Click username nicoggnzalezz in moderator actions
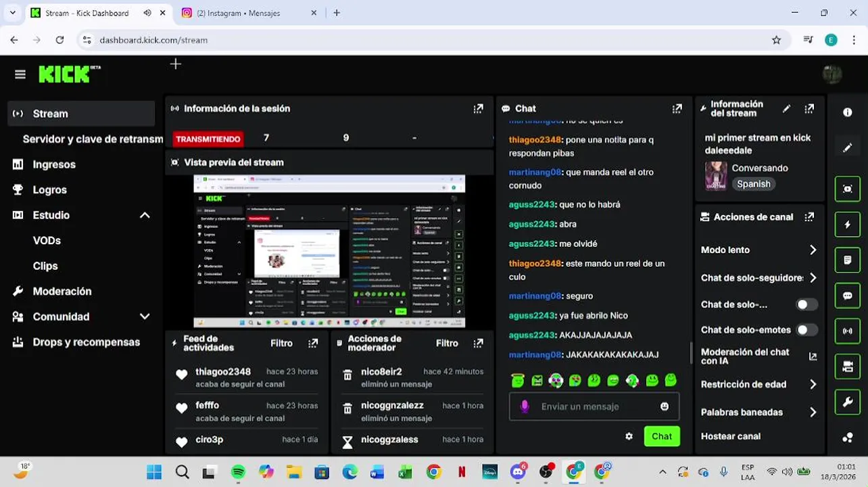Viewport: 868px width, 487px height. [392, 405]
